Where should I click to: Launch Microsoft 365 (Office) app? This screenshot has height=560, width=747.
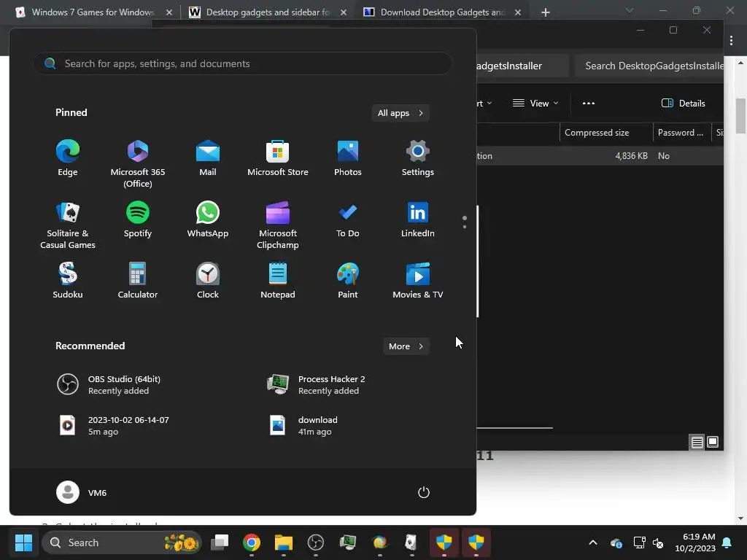pos(138,163)
